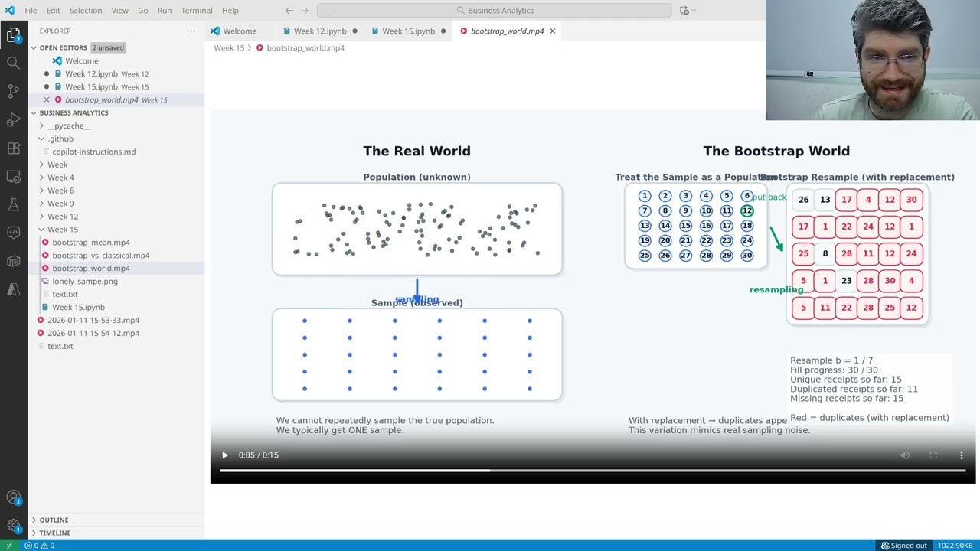980x551 pixels.
Task: Go forward with the right arrow
Action: tap(305, 10)
